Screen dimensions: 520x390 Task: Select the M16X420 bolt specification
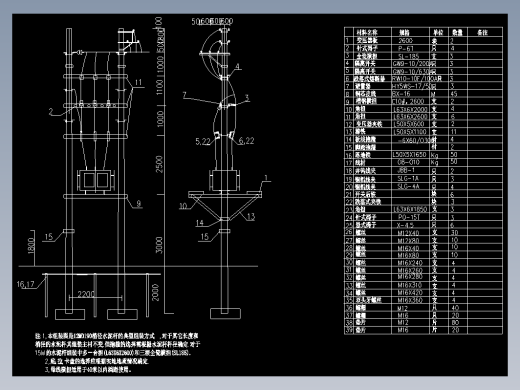coord(410,293)
